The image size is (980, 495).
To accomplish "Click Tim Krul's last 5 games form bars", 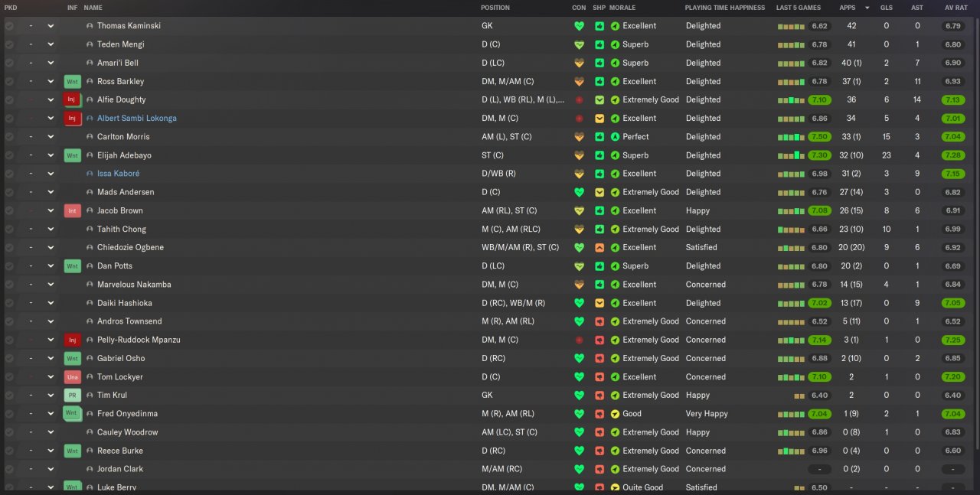I will [x=799, y=396].
